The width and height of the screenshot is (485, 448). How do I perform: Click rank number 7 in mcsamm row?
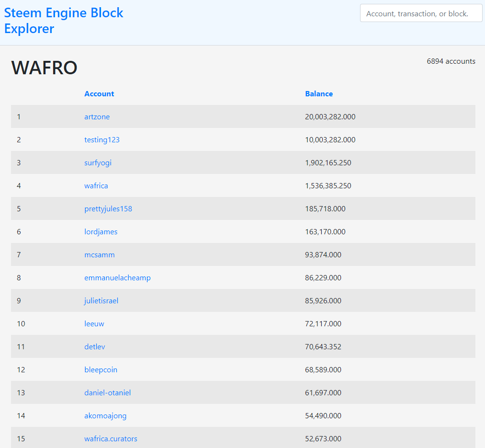19,255
